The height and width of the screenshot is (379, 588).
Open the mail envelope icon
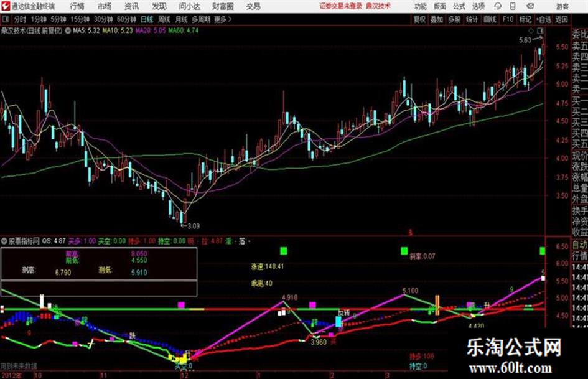click(x=530, y=6)
